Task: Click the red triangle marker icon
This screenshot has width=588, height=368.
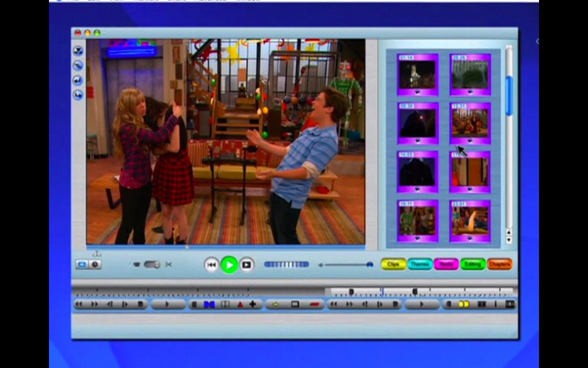Action: point(240,305)
